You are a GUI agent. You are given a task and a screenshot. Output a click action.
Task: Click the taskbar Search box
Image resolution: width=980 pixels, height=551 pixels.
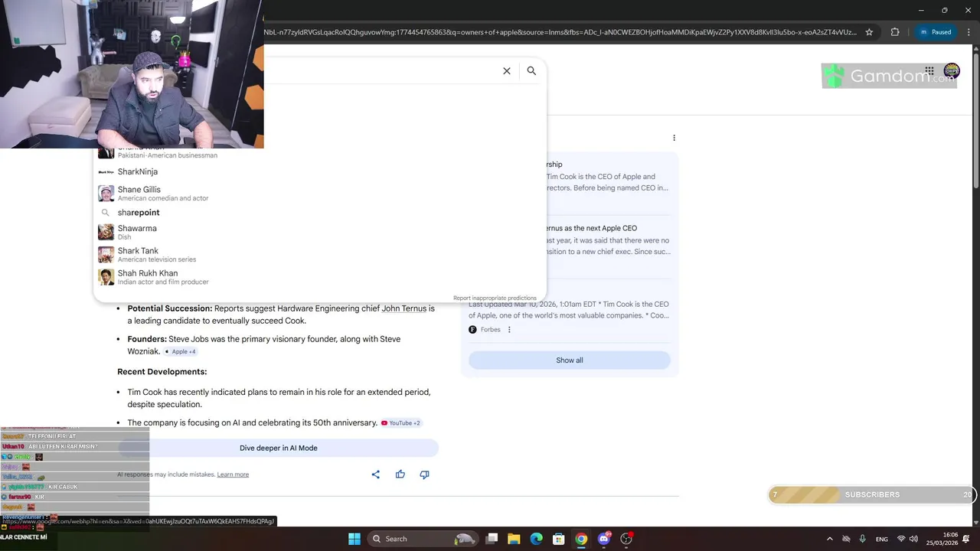point(423,539)
